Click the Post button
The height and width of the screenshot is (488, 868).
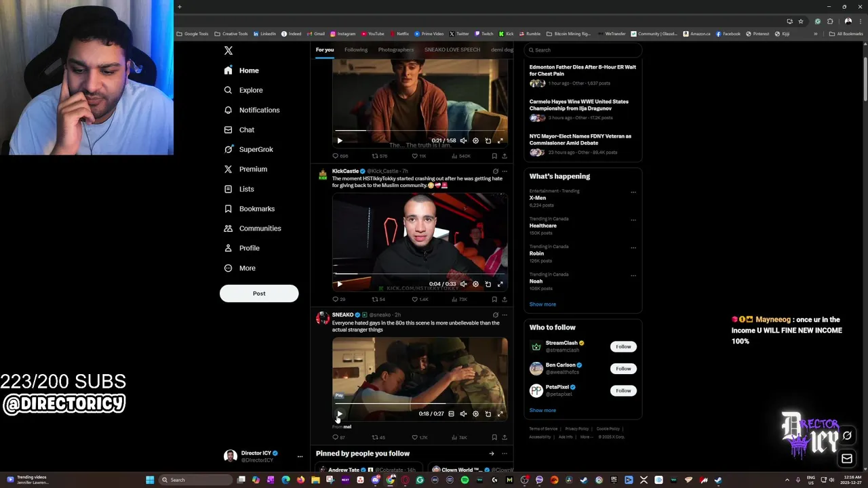pos(259,293)
